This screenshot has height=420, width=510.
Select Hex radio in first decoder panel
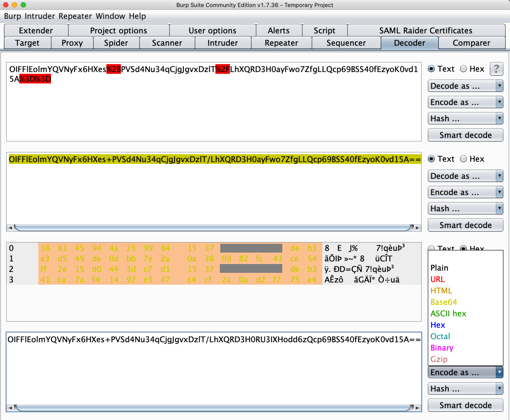463,69
